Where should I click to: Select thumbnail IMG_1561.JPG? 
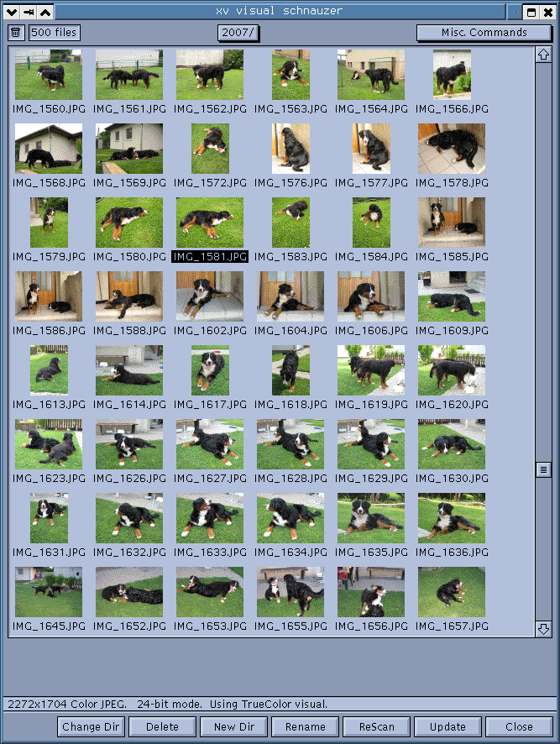click(x=129, y=75)
